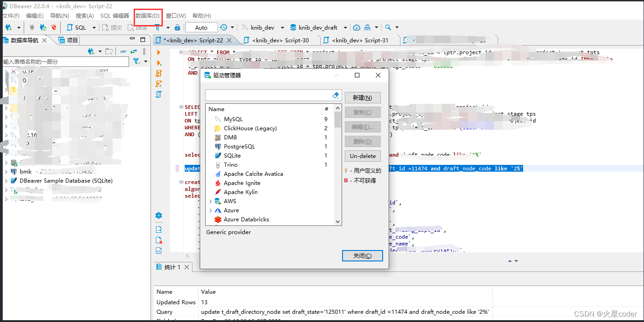Open the SQL button dropdown arrow

(x=94, y=28)
